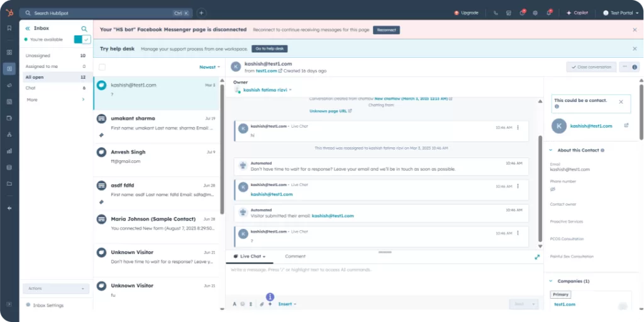Open the HubSpot sprocket logo home
This screenshot has height=322, width=644.
[9, 13]
